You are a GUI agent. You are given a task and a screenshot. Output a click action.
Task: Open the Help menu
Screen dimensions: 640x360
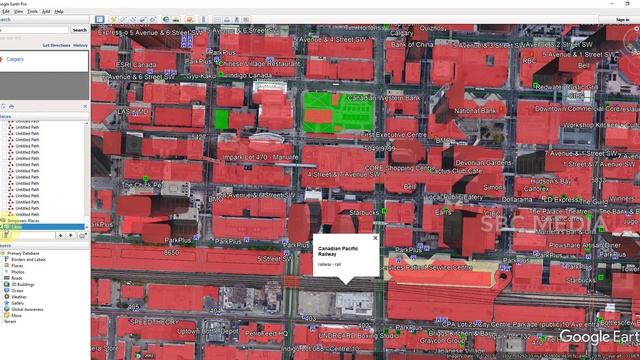click(59, 11)
